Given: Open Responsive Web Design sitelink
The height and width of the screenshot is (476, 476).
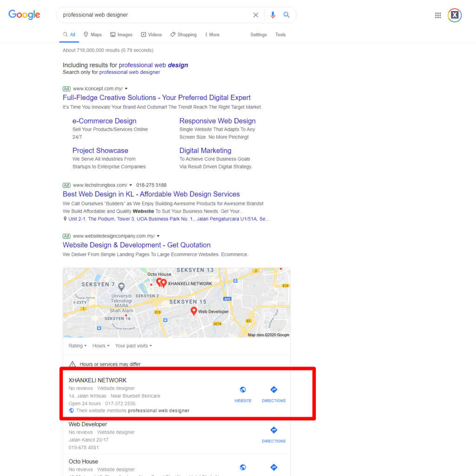Looking at the screenshot, I should 218,121.
